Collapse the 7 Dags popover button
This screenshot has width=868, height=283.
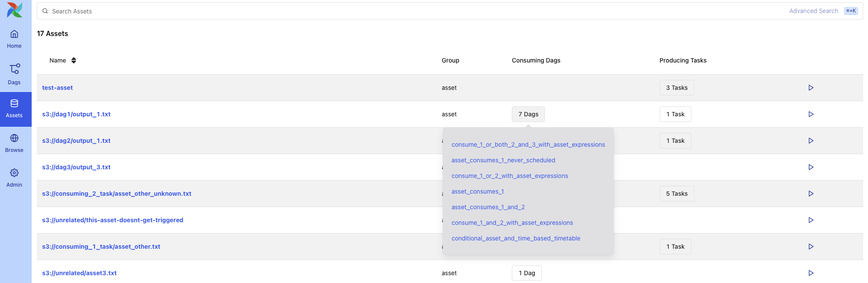[528, 114]
